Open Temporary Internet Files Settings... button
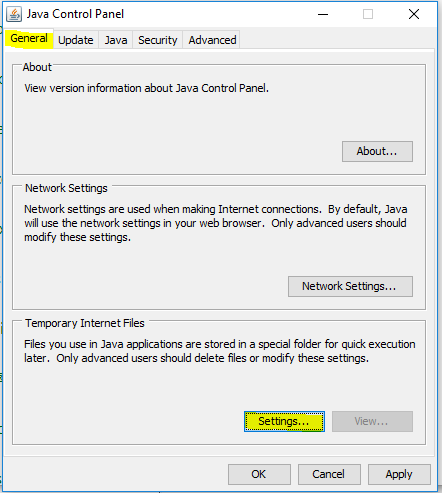Screen dimensions: 442x493 [284, 421]
